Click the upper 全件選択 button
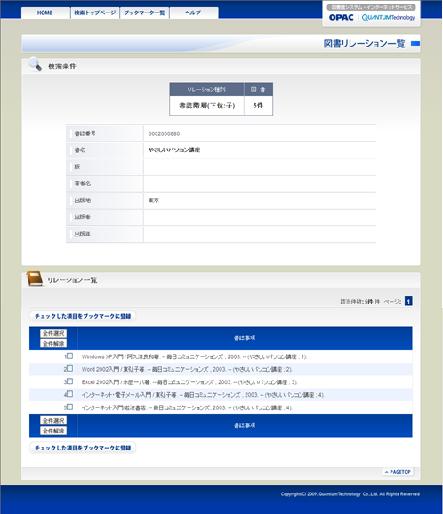 [x=54, y=333]
